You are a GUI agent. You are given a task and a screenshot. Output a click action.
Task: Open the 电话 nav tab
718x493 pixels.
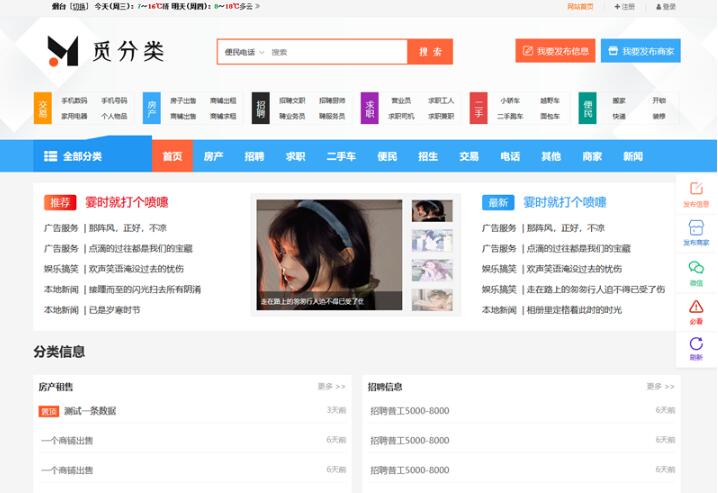click(x=510, y=156)
